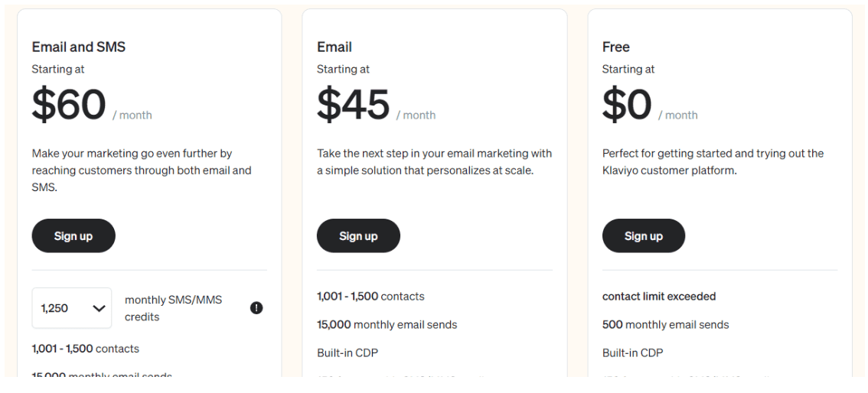Click 1,001 - 1,500 contacts in Email plan

point(371,296)
